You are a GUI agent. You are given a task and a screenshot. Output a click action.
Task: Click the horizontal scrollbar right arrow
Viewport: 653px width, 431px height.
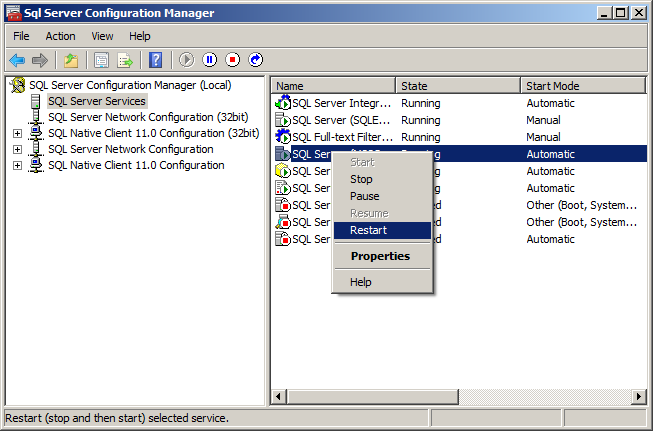point(638,396)
